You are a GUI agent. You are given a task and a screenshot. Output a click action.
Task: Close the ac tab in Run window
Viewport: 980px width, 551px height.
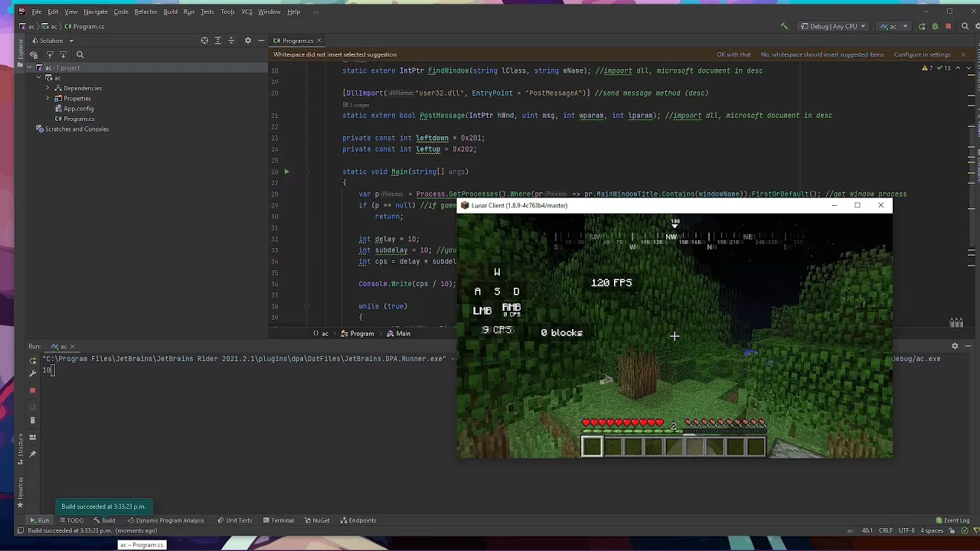coord(74,346)
